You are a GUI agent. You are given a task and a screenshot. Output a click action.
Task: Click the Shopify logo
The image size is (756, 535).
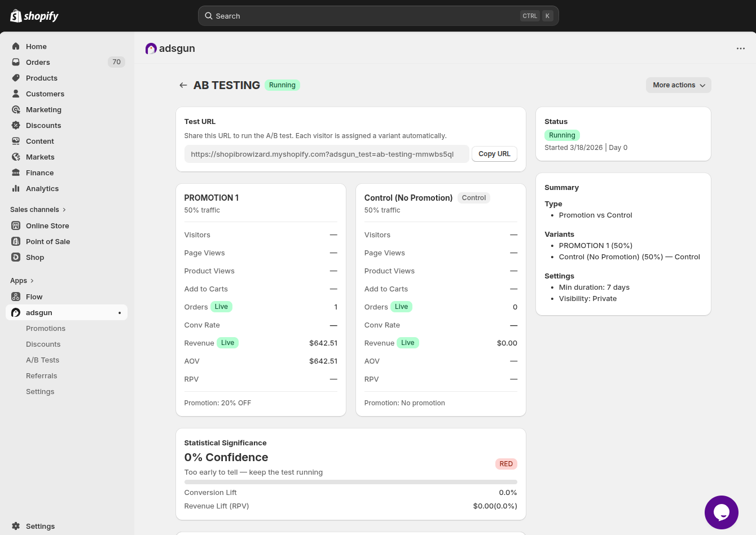[34, 16]
